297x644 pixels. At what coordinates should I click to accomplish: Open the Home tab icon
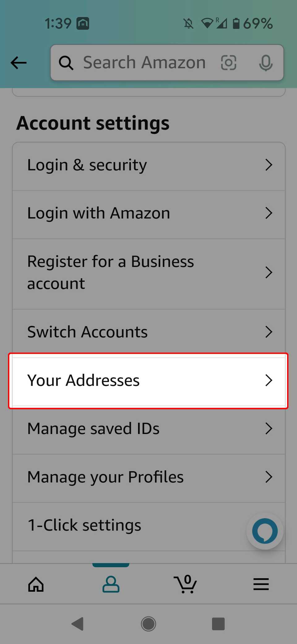click(x=36, y=584)
